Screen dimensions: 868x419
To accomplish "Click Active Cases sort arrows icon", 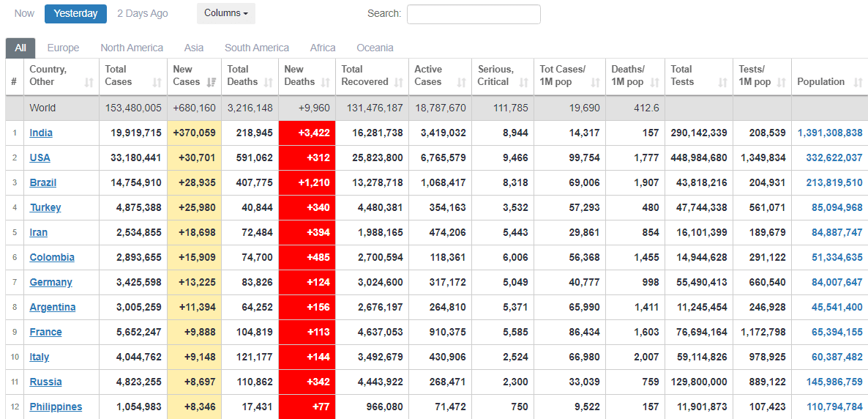I will click(x=461, y=83).
